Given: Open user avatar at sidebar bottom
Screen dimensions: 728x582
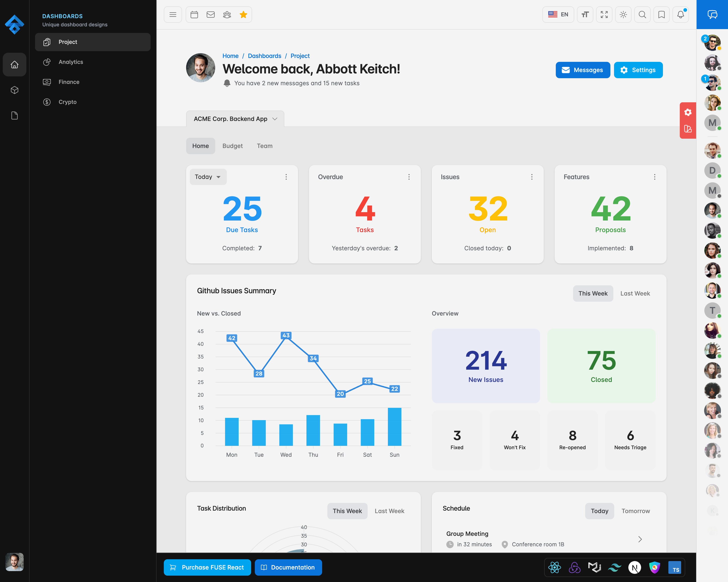Looking at the screenshot, I should [x=15, y=562].
